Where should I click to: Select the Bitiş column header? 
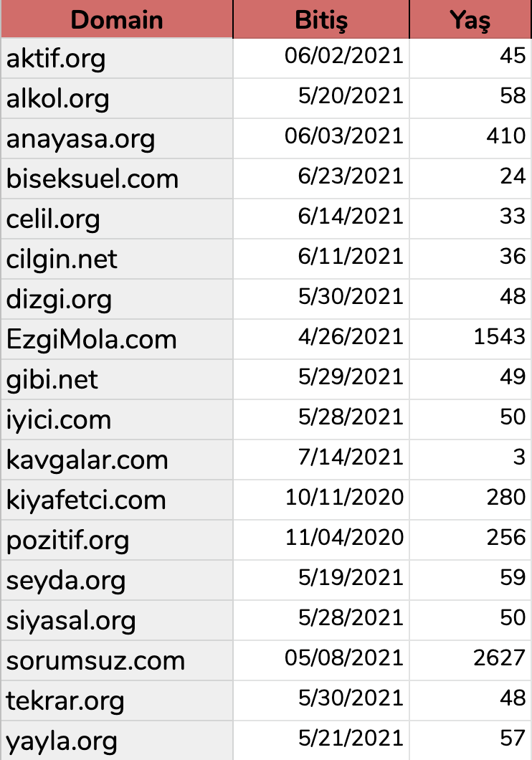tap(321, 19)
